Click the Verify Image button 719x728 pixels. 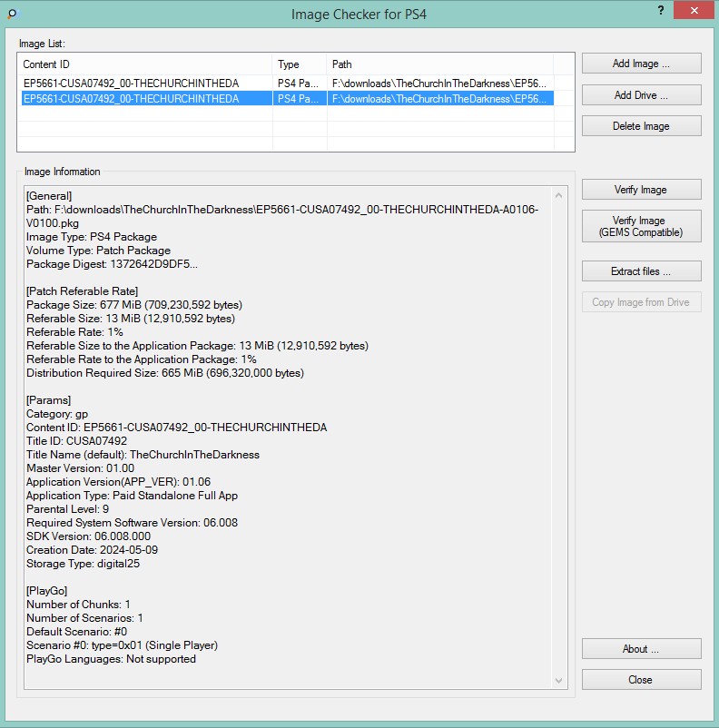pyautogui.click(x=642, y=190)
